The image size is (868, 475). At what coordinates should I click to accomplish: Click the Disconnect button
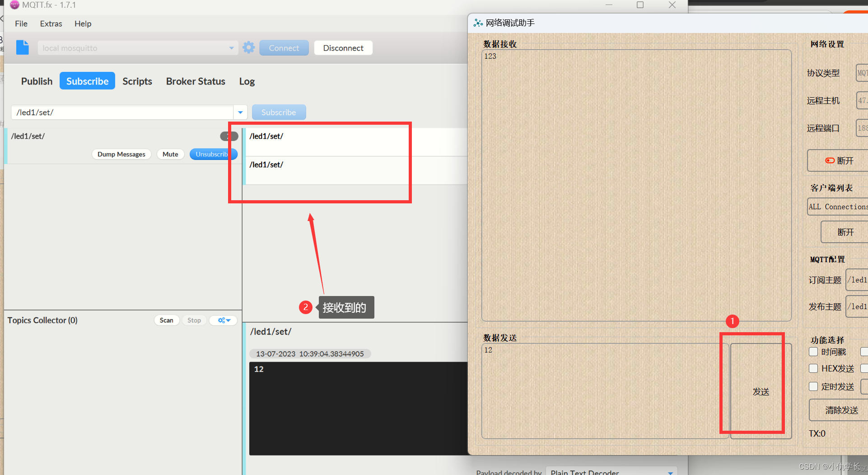click(x=343, y=47)
